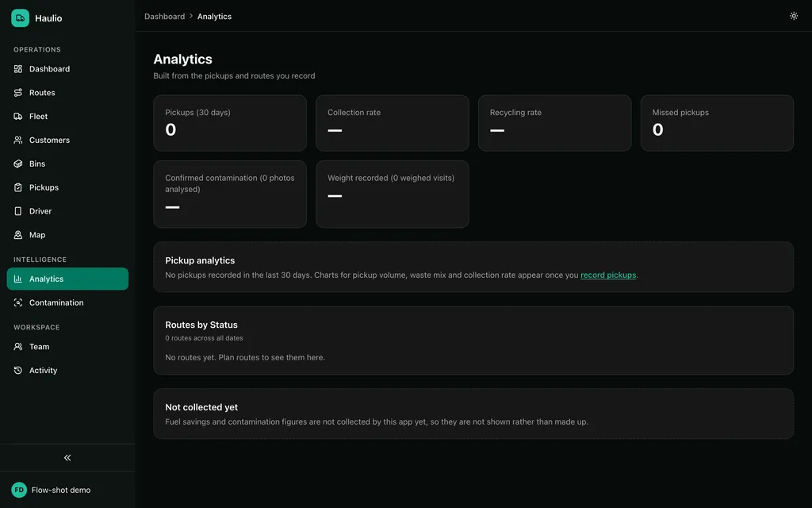
Task: Click the Weight recorded stat card
Action: point(392,194)
